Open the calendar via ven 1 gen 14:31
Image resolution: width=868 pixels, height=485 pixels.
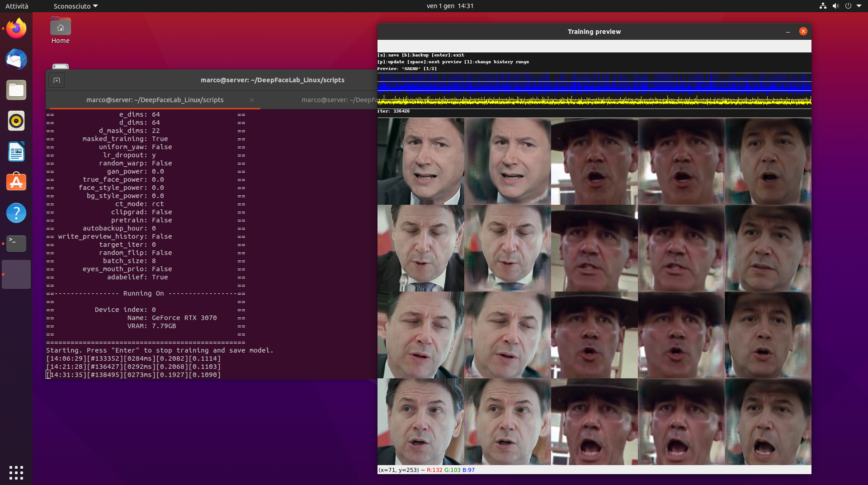(x=449, y=6)
